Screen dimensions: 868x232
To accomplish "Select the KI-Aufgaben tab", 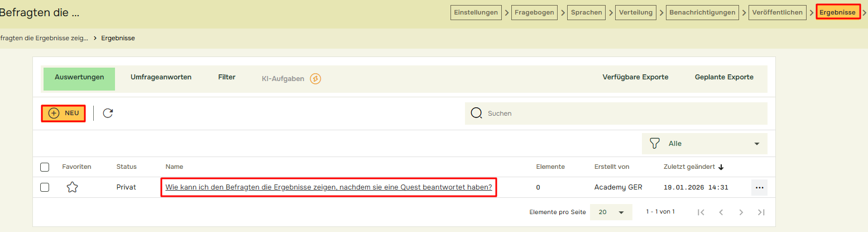I will pyautogui.click(x=283, y=79).
